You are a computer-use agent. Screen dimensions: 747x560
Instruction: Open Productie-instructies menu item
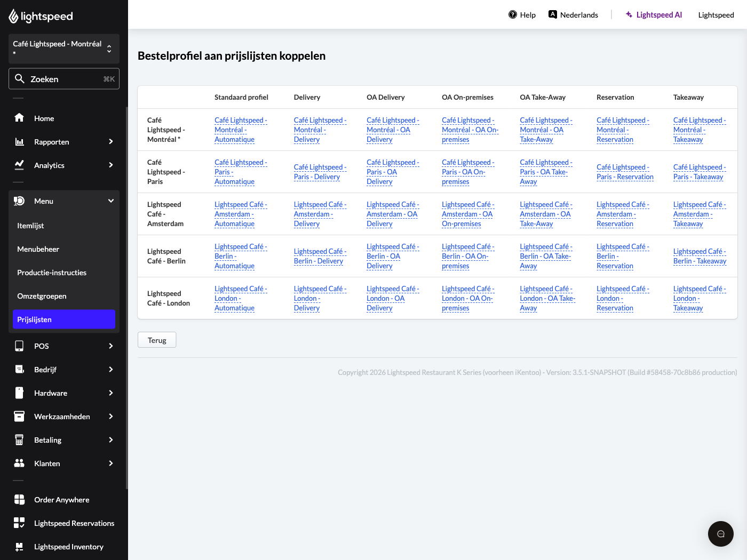point(64,273)
